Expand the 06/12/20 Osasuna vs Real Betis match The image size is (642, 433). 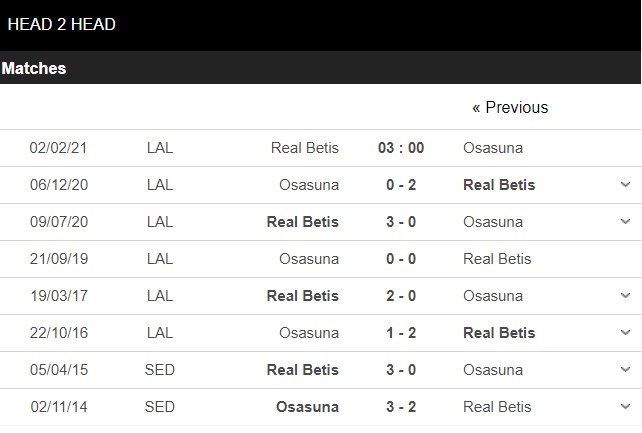click(x=625, y=185)
